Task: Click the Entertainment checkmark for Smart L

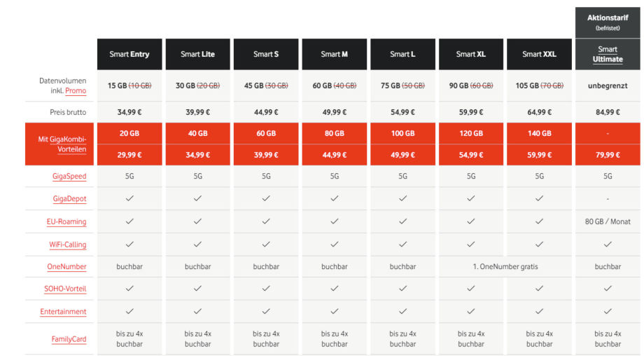Action: [x=402, y=312]
